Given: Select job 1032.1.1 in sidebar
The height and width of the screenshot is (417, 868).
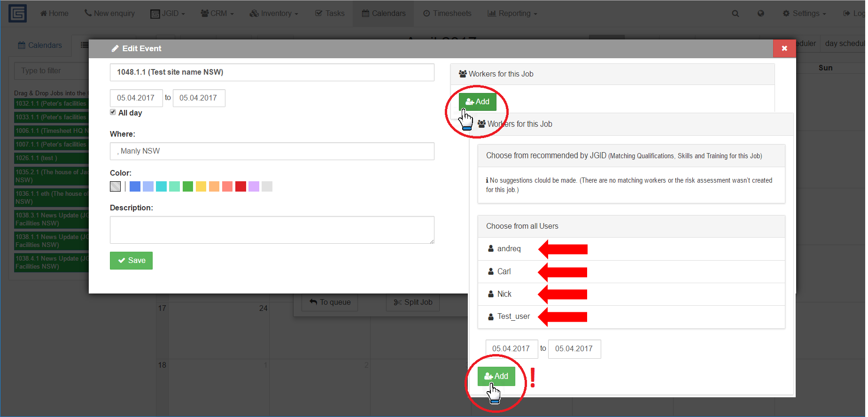Looking at the screenshot, I should click(x=51, y=104).
